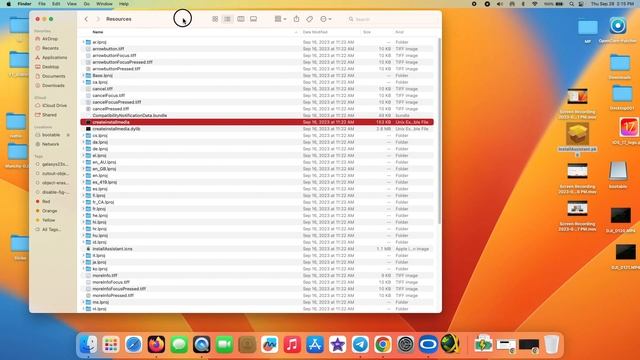Open Downloads in the Finder sidebar
640x360 pixels.
[53, 86]
